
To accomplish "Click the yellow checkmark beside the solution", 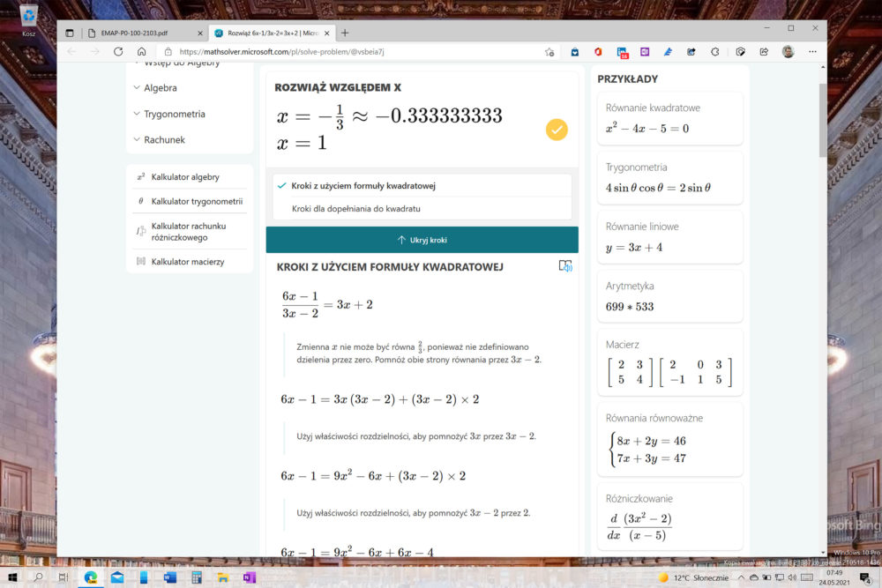I will 557,130.
